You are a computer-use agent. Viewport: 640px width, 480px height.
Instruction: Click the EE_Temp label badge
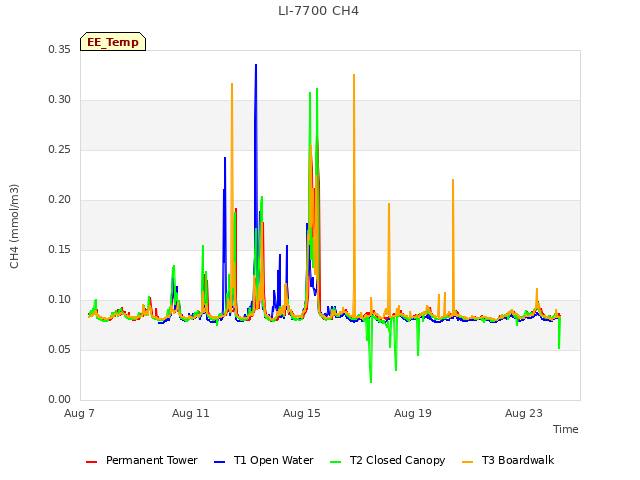pos(113,42)
